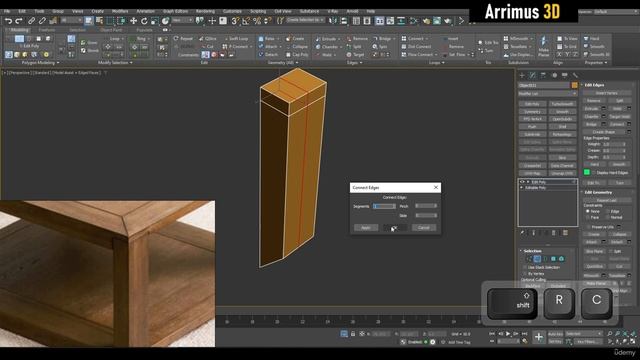The height and width of the screenshot is (360, 640).
Task: Open the Modify tab in command panel
Action: click(x=533, y=76)
